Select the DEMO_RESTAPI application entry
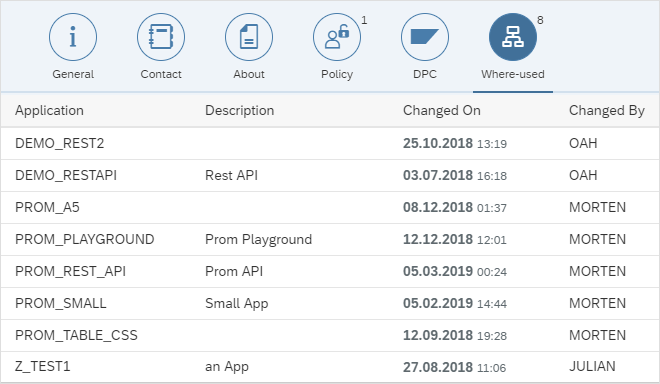Screen dimensions: 660x384 coord(66,175)
